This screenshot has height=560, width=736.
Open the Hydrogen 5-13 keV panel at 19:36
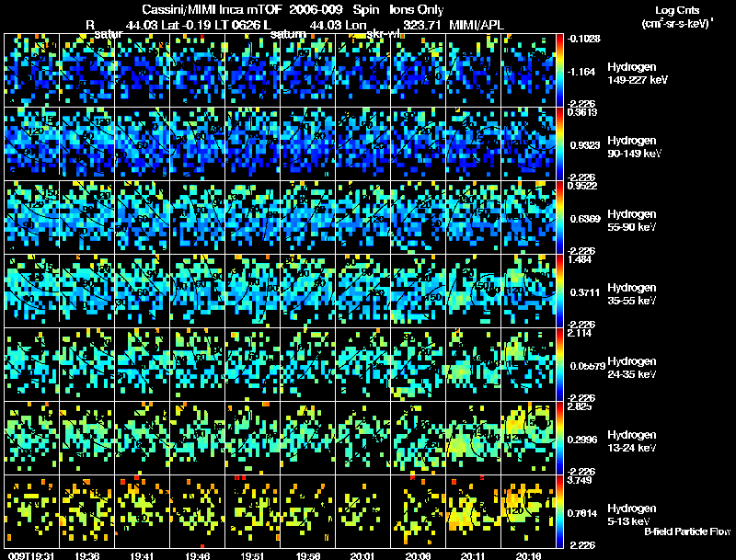[x=86, y=512]
